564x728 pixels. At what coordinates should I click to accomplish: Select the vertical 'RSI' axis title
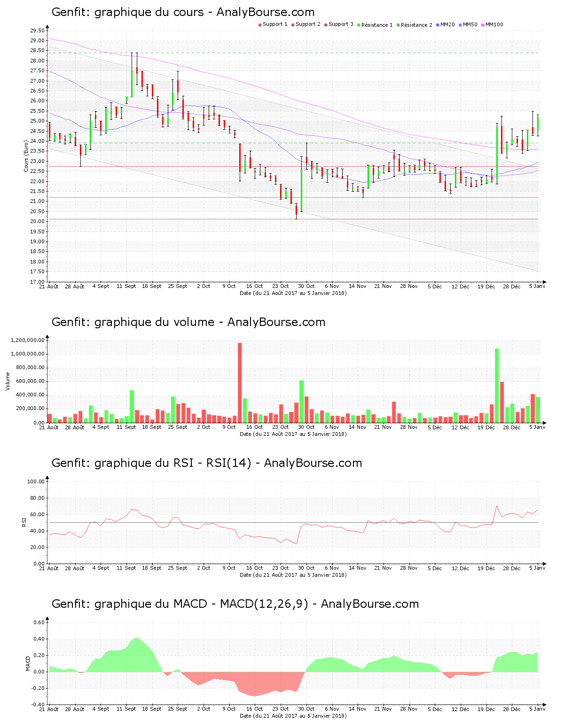pos(23,522)
